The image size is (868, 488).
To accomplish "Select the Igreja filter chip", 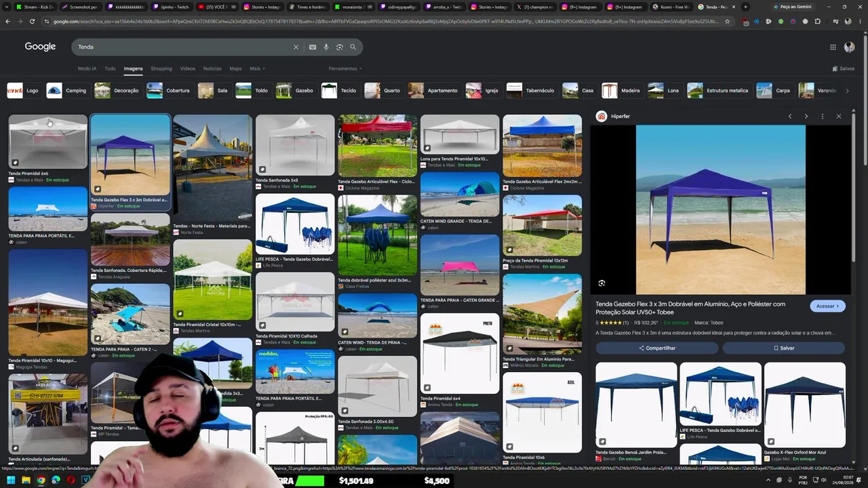I will [483, 90].
